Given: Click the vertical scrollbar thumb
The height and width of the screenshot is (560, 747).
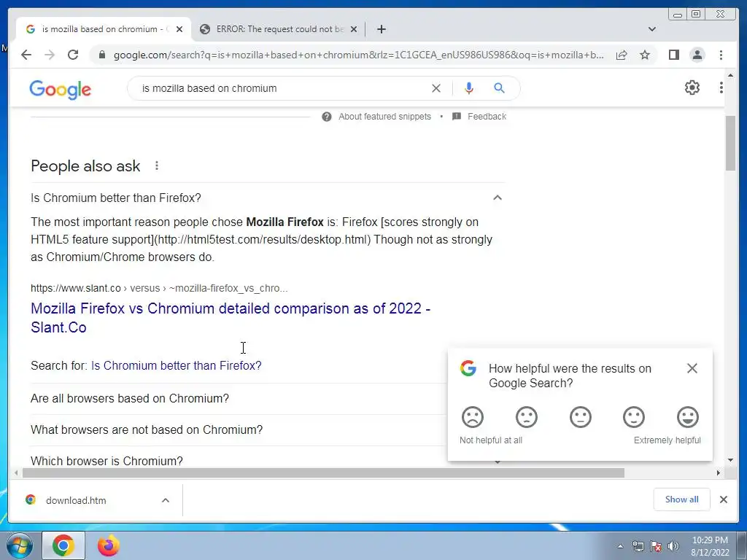Looking at the screenshot, I should point(730,143).
